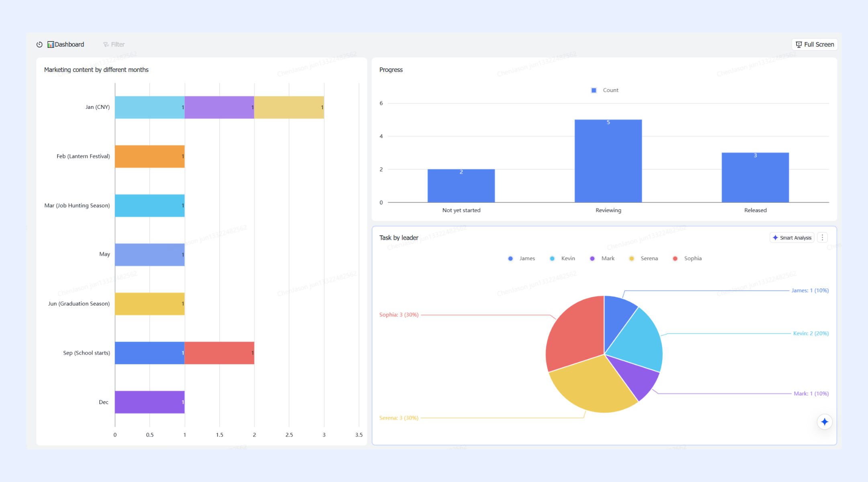868x482 pixels.
Task: Toggle the Count legend in Progress chart
Action: (x=605, y=90)
